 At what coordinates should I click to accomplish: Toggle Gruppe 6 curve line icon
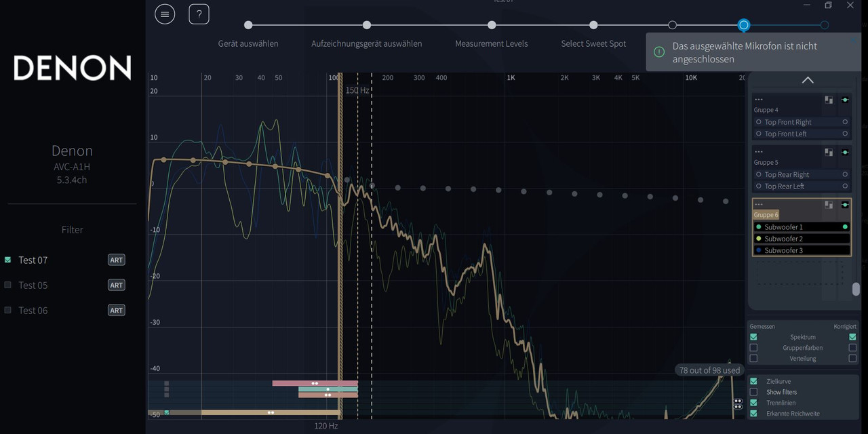[845, 204]
